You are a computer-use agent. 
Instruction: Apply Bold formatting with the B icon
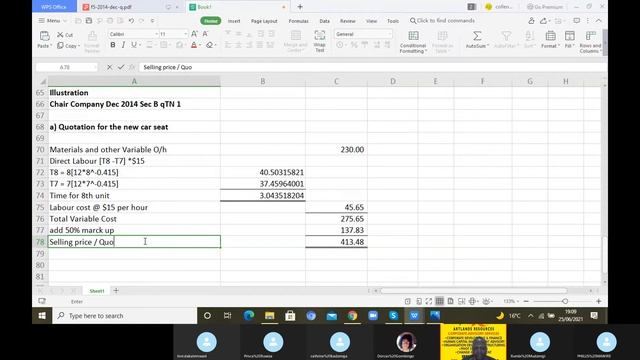113,45
